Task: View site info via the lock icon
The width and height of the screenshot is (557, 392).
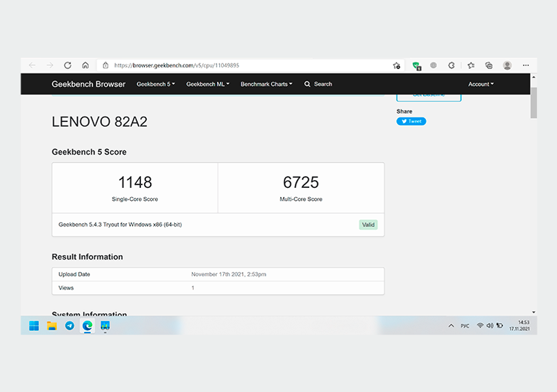Action: (x=106, y=65)
